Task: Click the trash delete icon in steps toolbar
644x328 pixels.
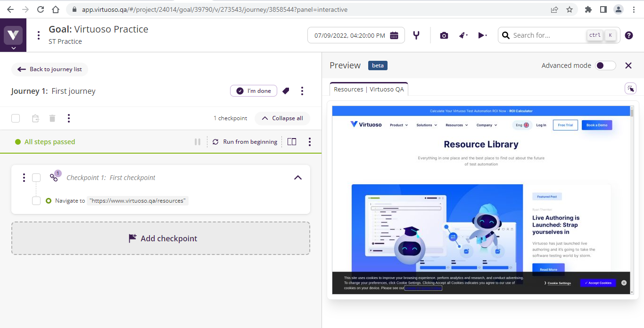Action: pos(52,118)
